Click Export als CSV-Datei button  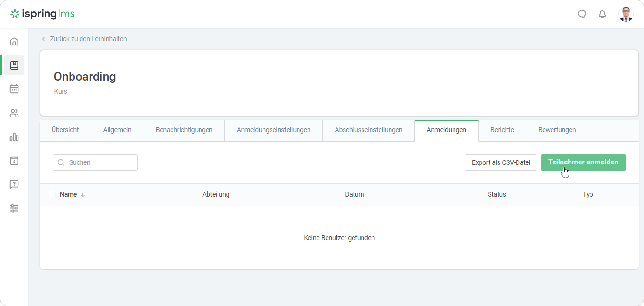[501, 162]
